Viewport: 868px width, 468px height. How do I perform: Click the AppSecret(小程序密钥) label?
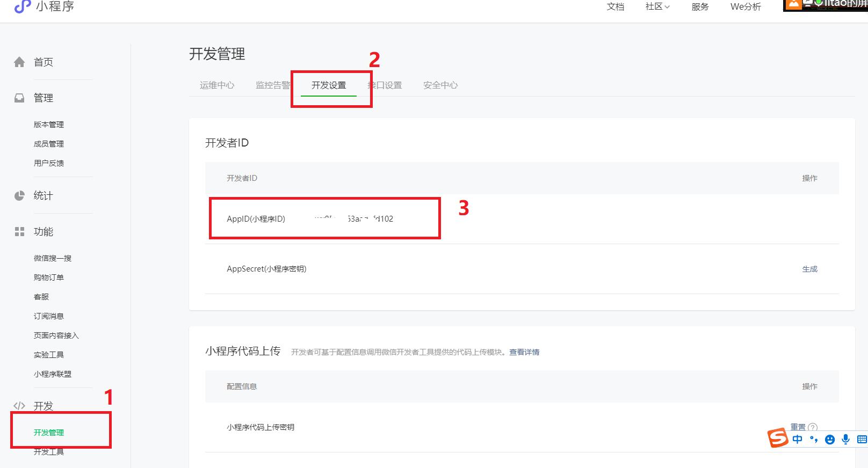coord(266,269)
